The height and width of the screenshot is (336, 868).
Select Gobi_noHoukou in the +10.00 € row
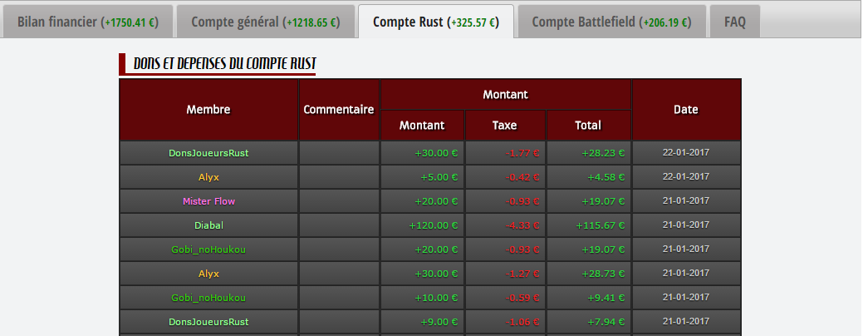[208, 297]
